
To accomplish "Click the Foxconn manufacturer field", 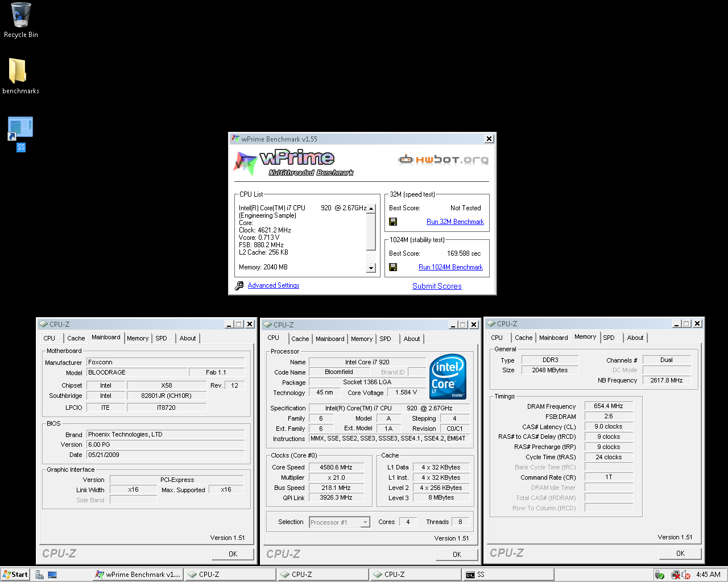I will click(x=166, y=362).
